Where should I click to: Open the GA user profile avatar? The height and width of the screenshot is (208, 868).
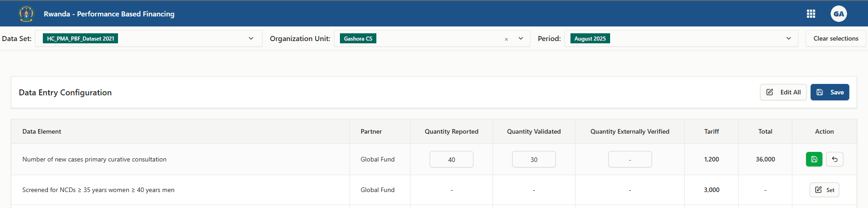coord(838,14)
